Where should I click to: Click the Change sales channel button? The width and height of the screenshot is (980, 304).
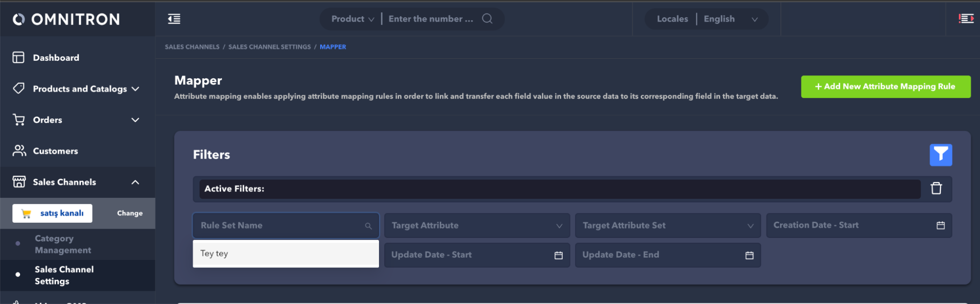point(129,213)
